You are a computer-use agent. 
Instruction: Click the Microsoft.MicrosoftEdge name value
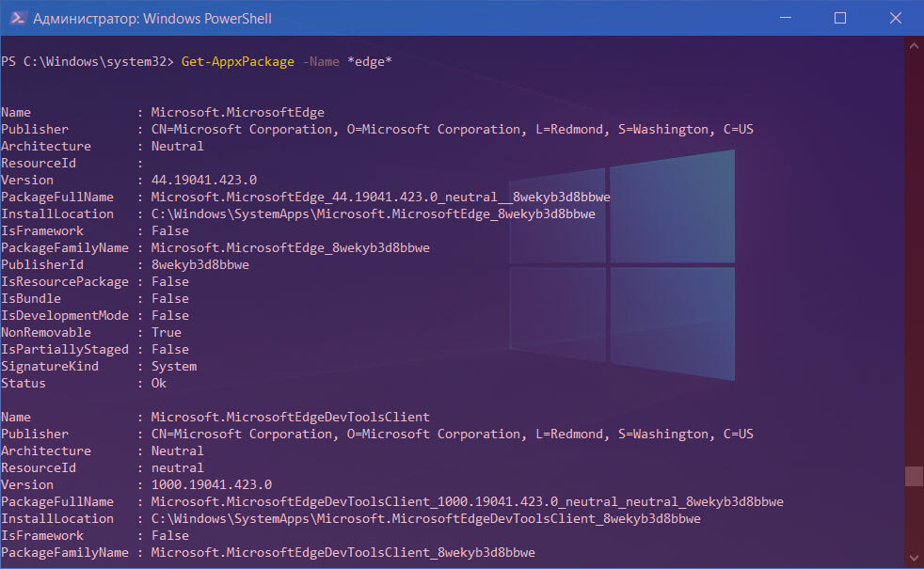pyautogui.click(x=237, y=113)
